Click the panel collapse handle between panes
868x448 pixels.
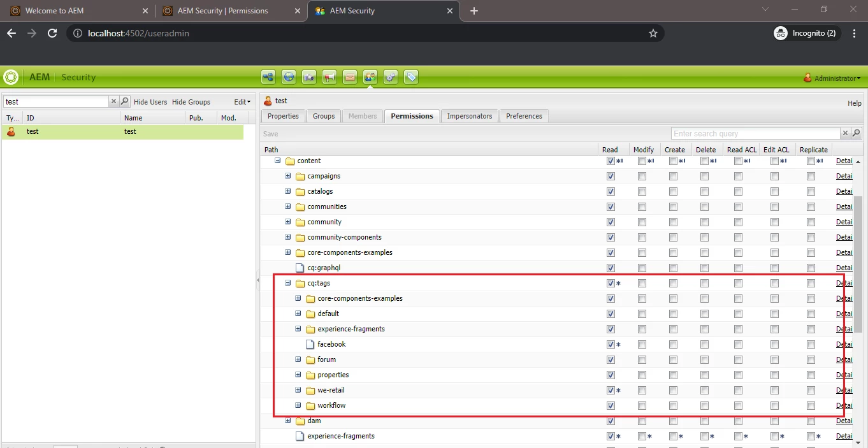258,280
